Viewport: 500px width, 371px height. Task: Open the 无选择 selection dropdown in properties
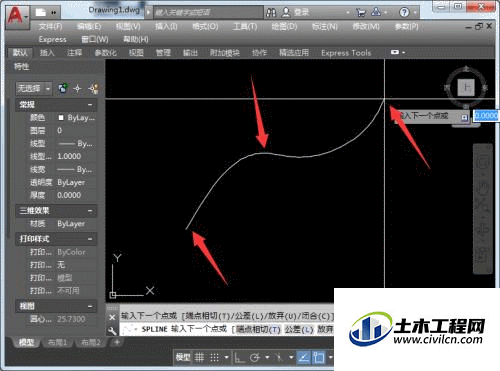(34, 88)
